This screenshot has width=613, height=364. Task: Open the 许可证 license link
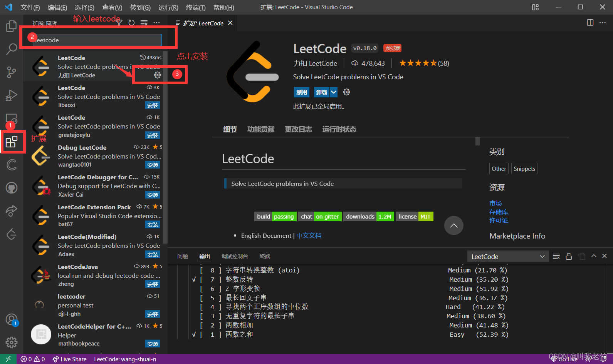(499, 220)
